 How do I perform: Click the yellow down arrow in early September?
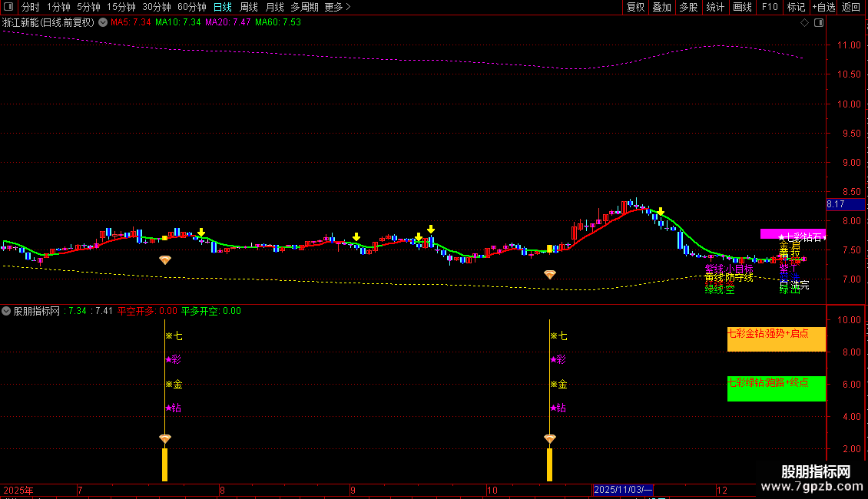click(356, 236)
